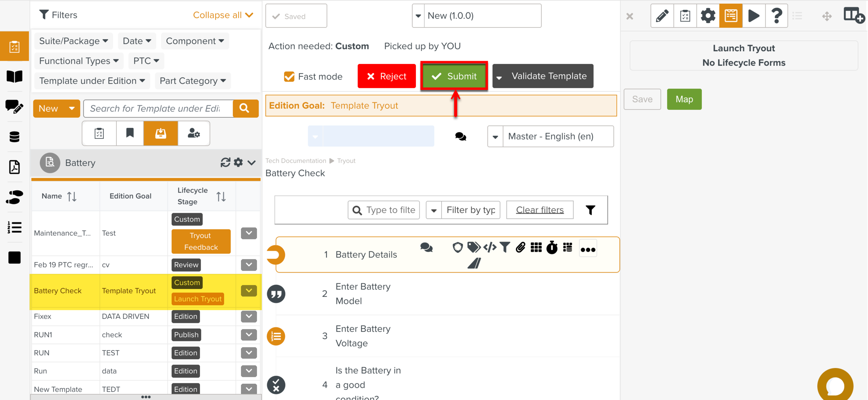Click the more options ellipsis on step 1
The height and width of the screenshot is (400, 868).
point(588,249)
